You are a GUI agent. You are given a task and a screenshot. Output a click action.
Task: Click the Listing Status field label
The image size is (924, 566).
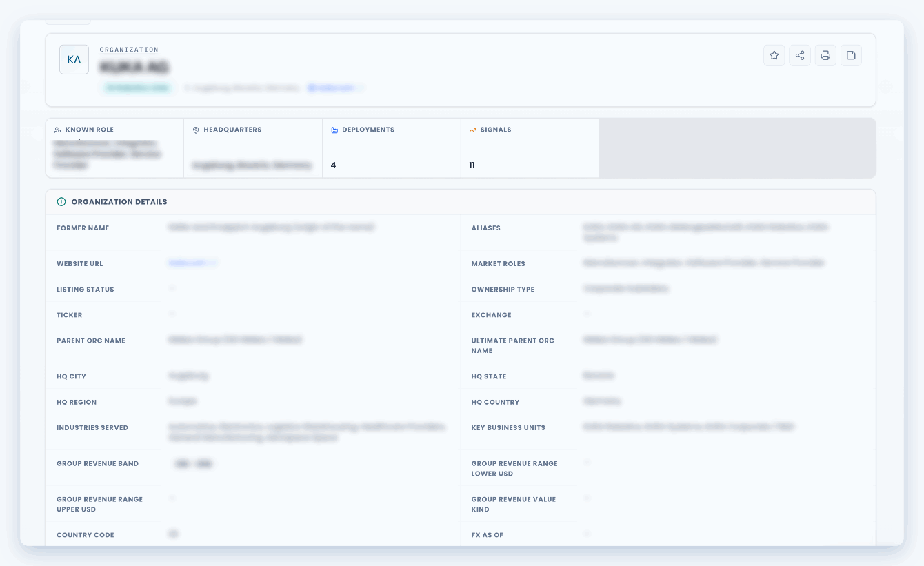tap(86, 290)
